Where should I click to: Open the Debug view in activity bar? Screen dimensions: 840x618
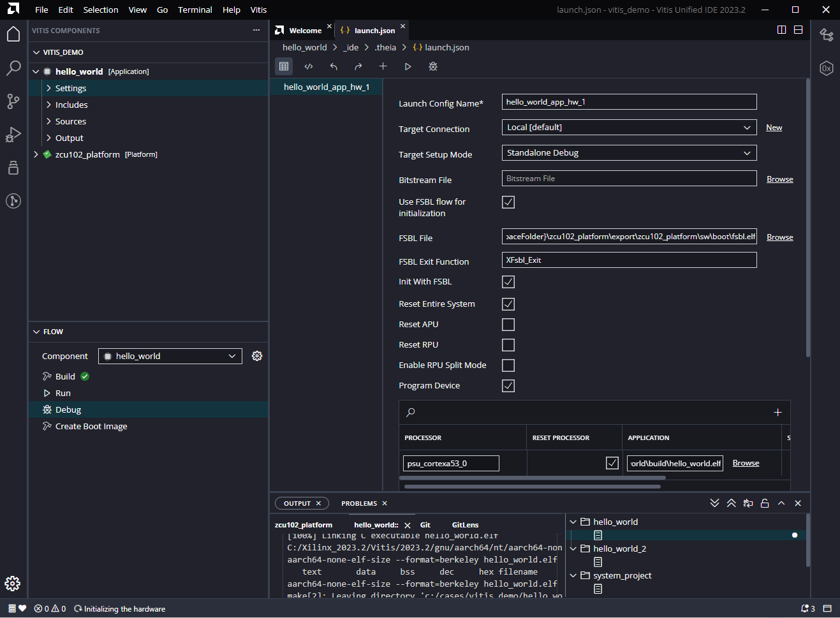pos(13,134)
